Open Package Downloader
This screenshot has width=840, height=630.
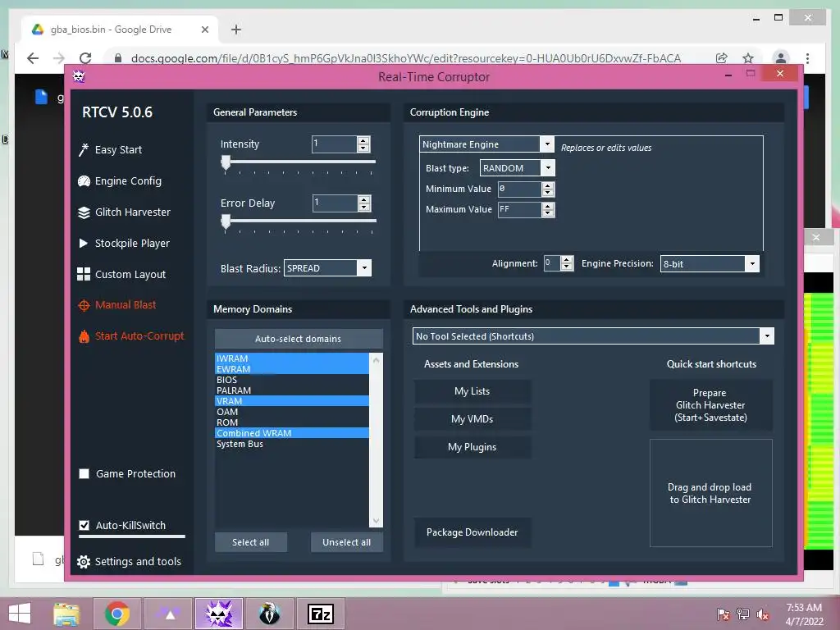(x=472, y=532)
